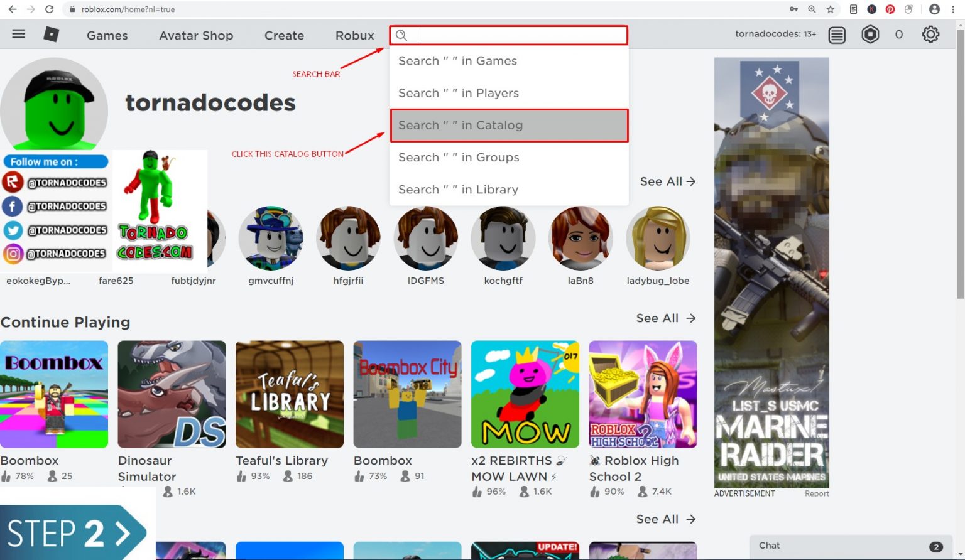Open the Dinosaur Simulator game thumbnail
The width and height of the screenshot is (965, 560).
coord(172,394)
